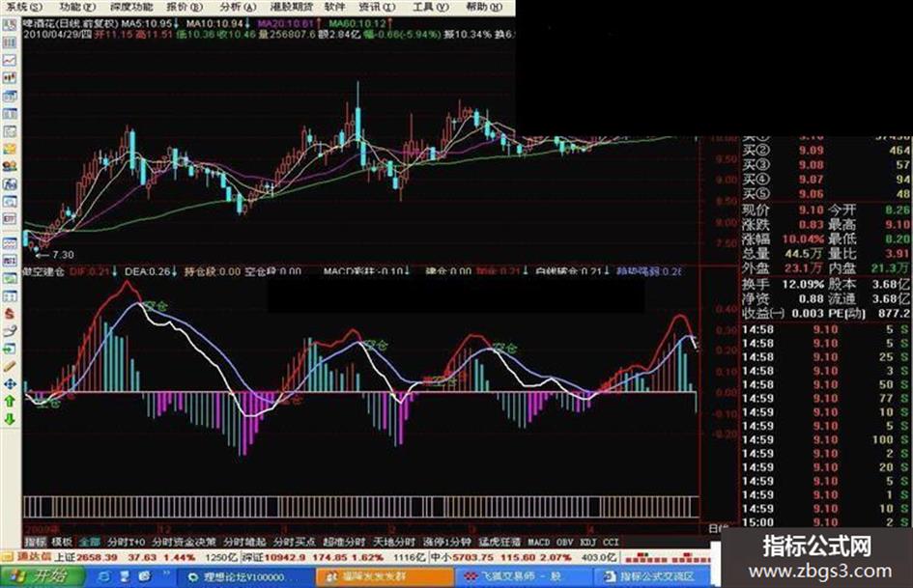Viewport: 913px width, 588px height.
Task: Click the topmost left sidebar icon
Action: (x=10, y=25)
